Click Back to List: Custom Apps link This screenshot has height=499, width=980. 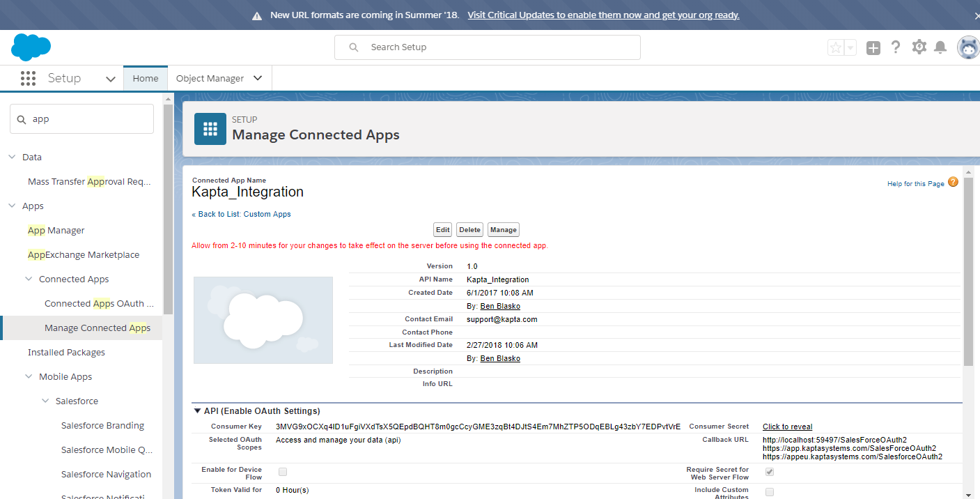242,214
